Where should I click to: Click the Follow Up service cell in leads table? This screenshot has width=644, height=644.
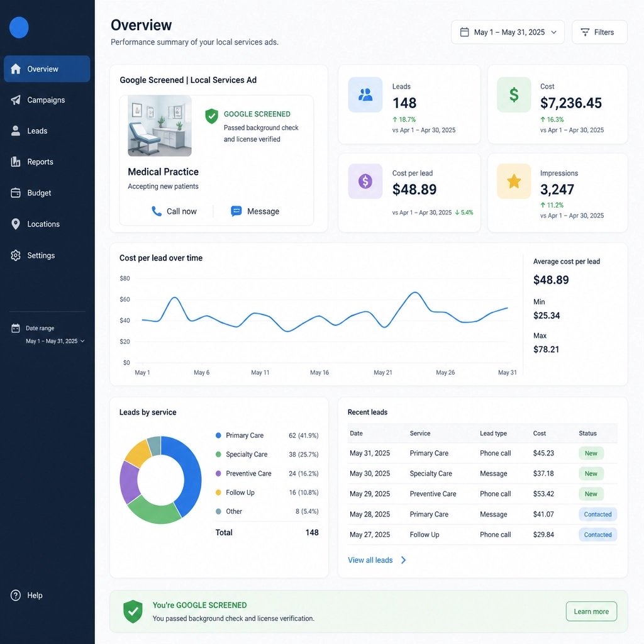(x=425, y=535)
